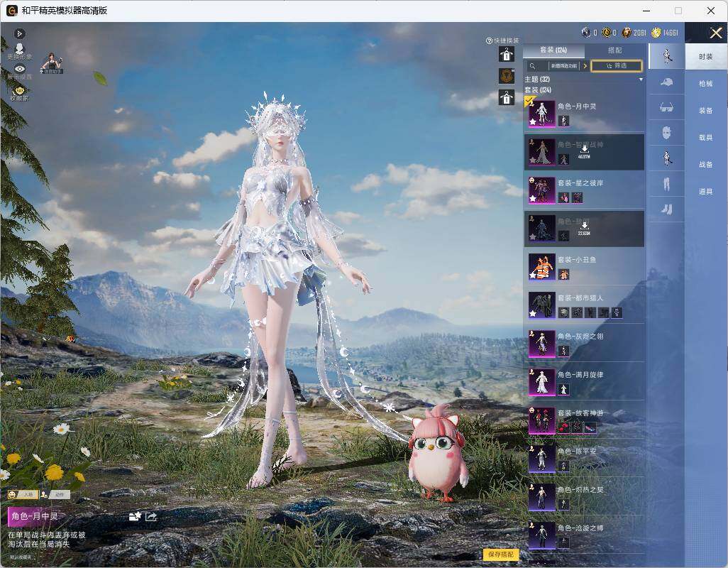Switch to the 搭配 tab

pyautogui.click(x=614, y=50)
